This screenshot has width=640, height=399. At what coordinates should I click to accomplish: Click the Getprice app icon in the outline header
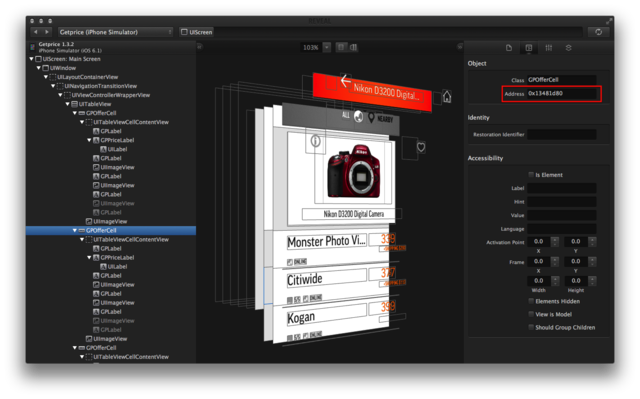coord(33,47)
